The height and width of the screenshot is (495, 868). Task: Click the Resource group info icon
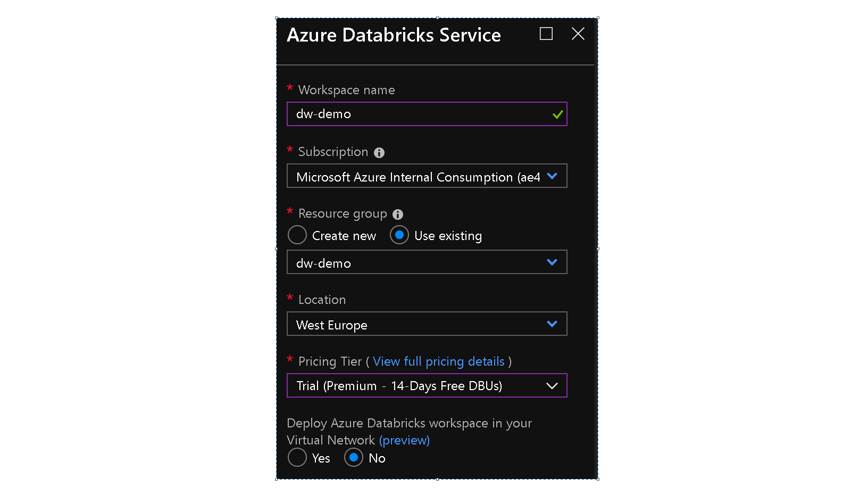click(x=397, y=214)
